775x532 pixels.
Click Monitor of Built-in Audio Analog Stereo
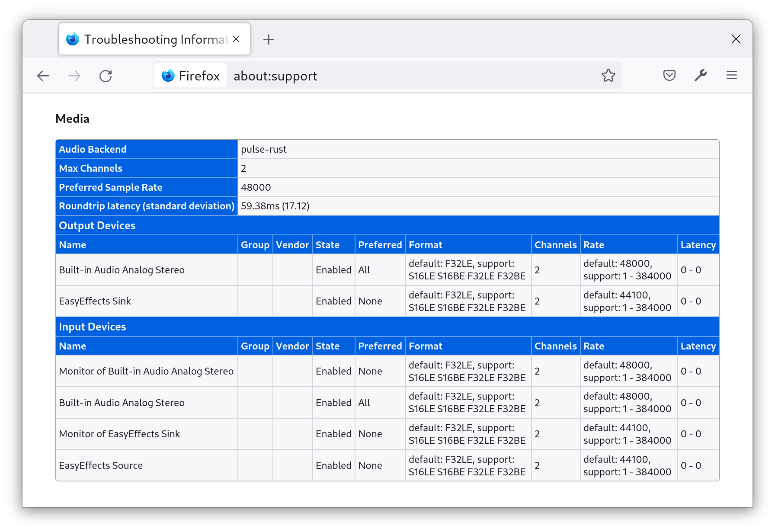pyautogui.click(x=146, y=371)
